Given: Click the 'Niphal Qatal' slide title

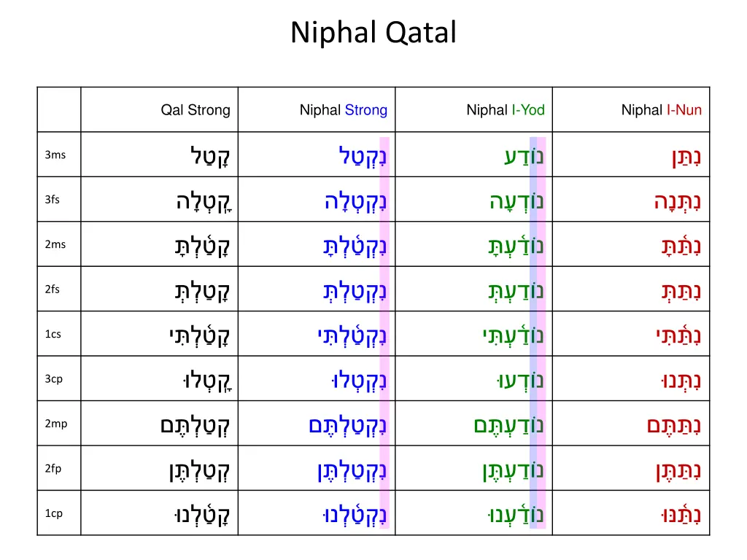Looking at the screenshot, I should coord(373,33).
